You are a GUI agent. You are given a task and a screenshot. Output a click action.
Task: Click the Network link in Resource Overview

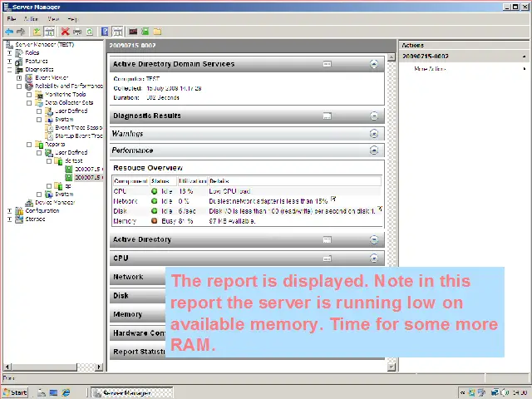(x=126, y=201)
